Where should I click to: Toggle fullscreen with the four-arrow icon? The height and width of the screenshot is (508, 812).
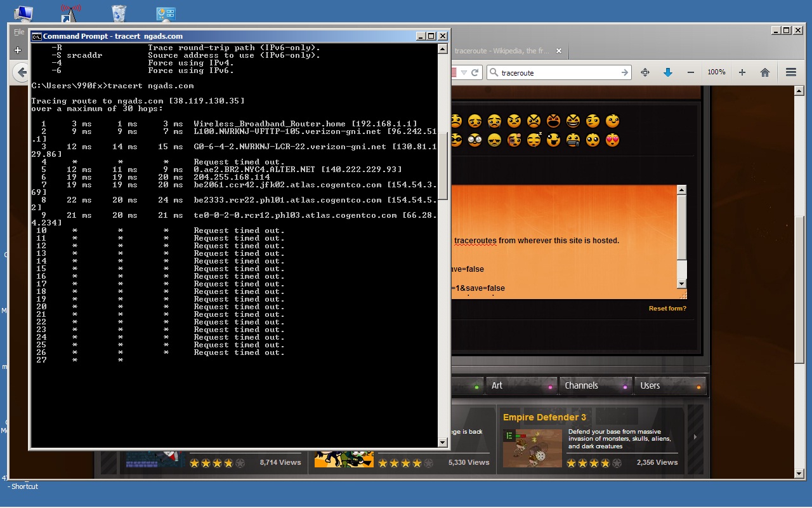[x=645, y=72]
